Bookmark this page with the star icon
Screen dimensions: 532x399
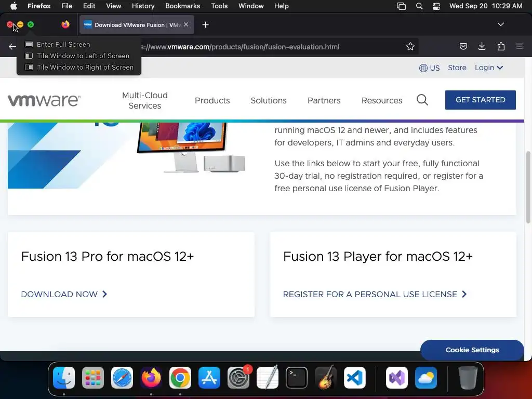(x=410, y=46)
